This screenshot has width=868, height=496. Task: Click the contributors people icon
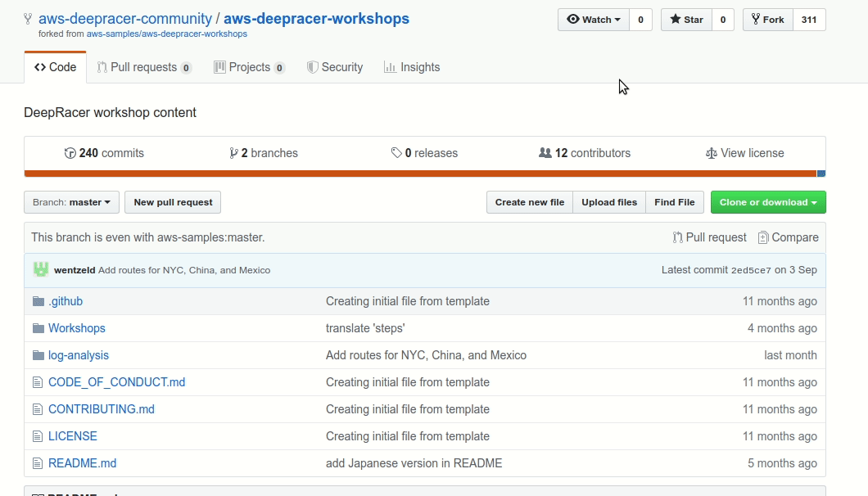pyautogui.click(x=545, y=153)
